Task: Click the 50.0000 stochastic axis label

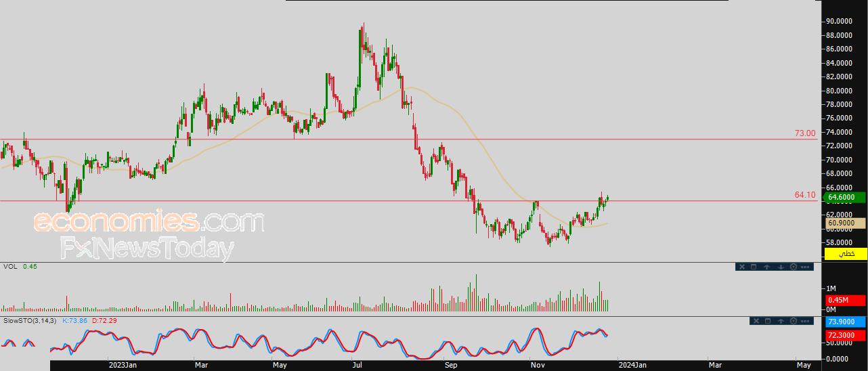Action: 839,344
